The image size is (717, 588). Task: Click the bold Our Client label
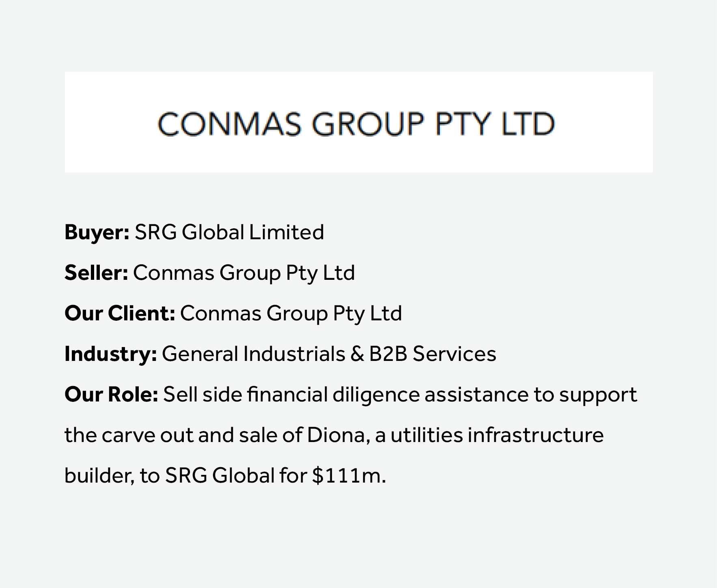120,313
